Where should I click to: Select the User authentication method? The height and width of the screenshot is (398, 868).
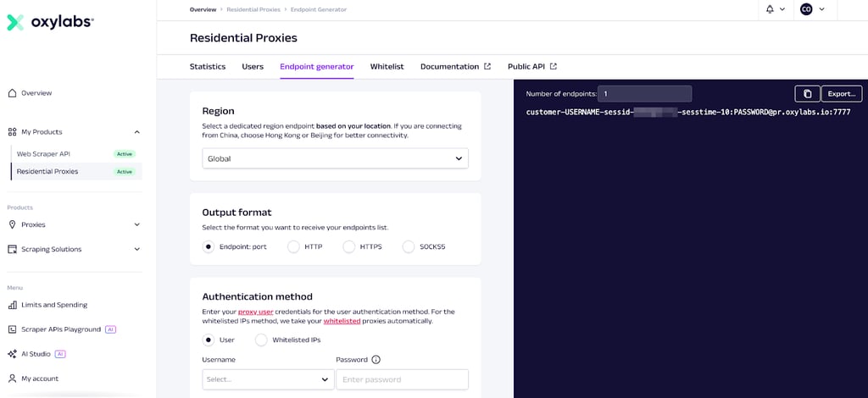209,340
